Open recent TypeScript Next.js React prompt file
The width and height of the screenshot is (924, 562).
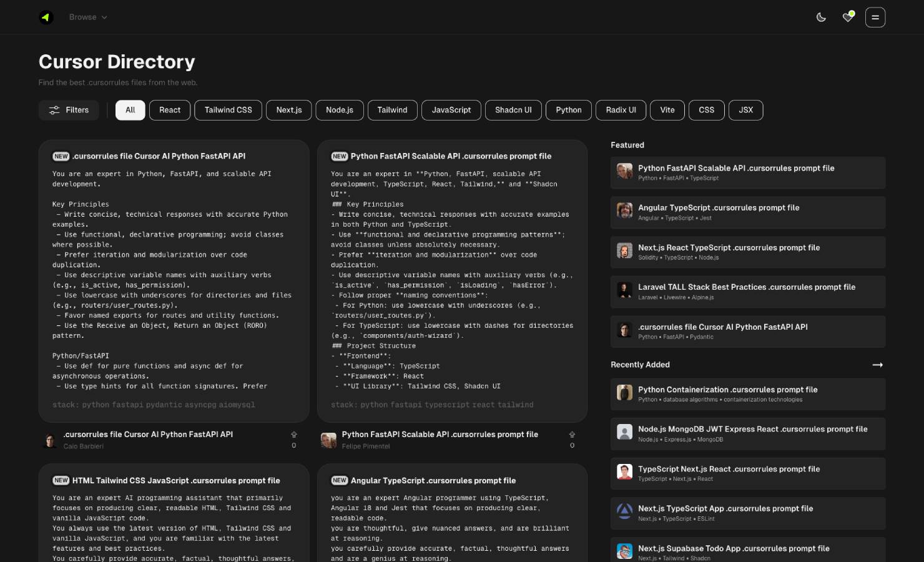coord(748,473)
